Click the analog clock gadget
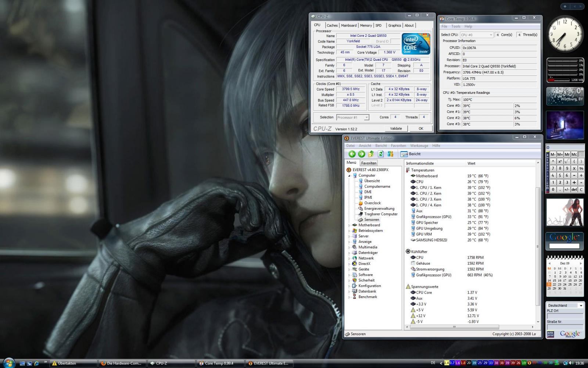This screenshot has height=368, width=588. tap(565, 34)
